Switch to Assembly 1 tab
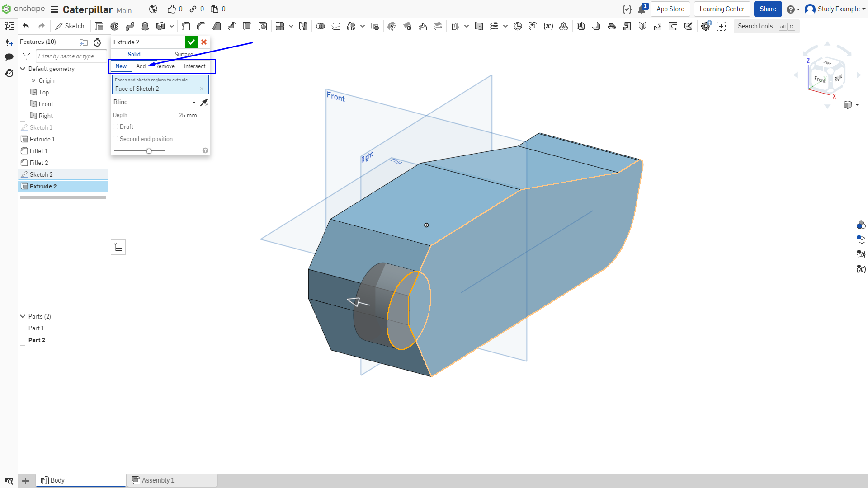868x488 pixels. [x=172, y=480]
